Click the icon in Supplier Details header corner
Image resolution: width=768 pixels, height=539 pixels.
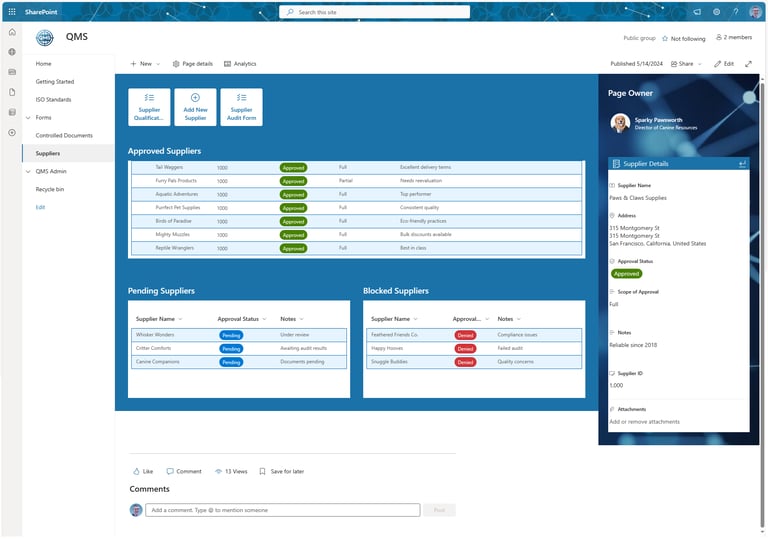tap(743, 164)
